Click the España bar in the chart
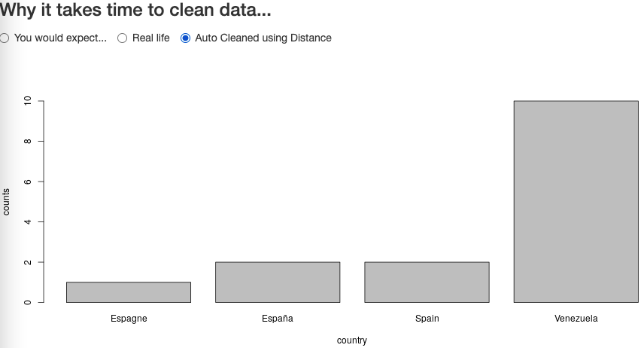 (x=278, y=282)
